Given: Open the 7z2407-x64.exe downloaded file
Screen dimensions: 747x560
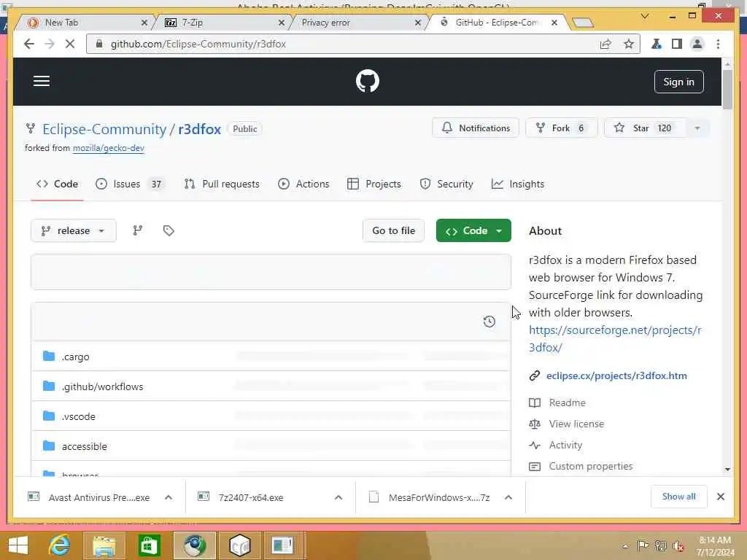Looking at the screenshot, I should tap(251, 497).
